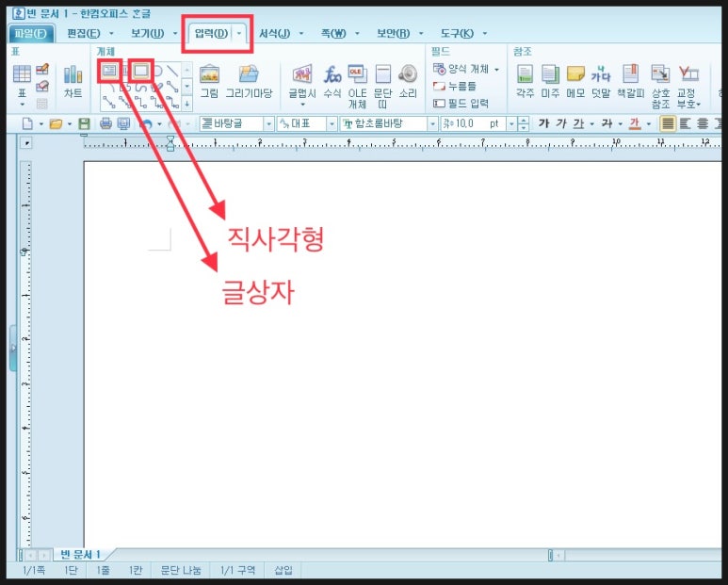
Task: Open the 보안(R) menu
Action: tap(394, 33)
